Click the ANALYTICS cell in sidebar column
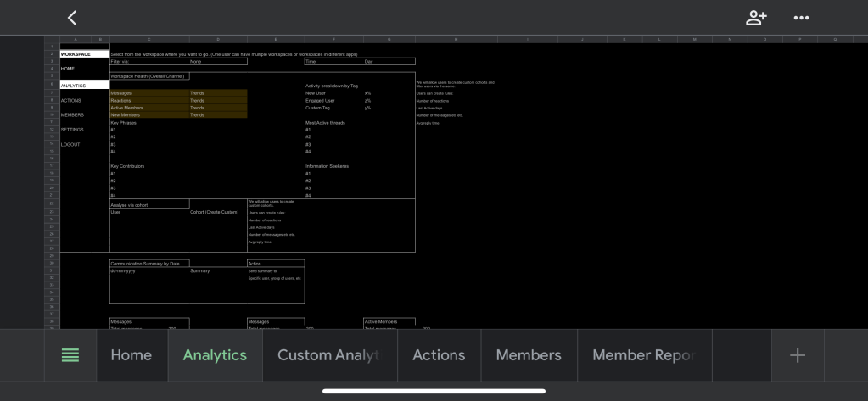868x401 pixels. click(76, 86)
